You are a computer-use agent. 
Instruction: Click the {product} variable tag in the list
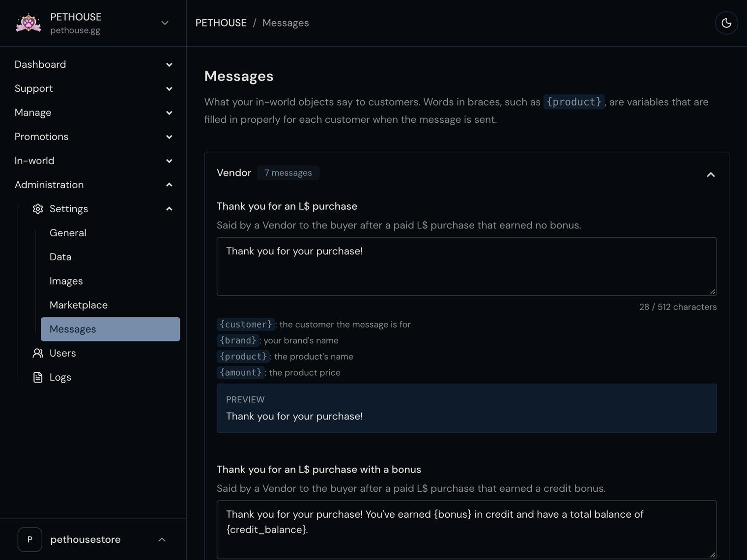(x=243, y=356)
